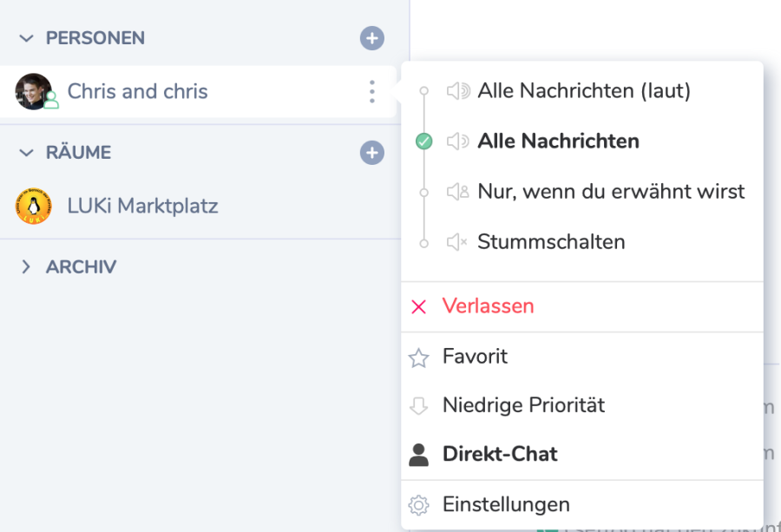Viewport: 781px width, 532px height.
Task: Click the three-dot options icon for Chris
Action: (371, 91)
